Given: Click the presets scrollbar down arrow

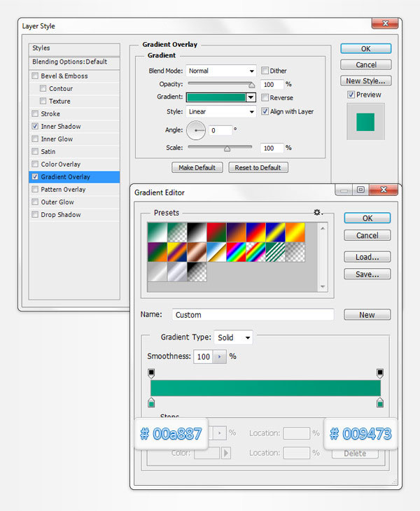Looking at the screenshot, I should coord(323,286).
